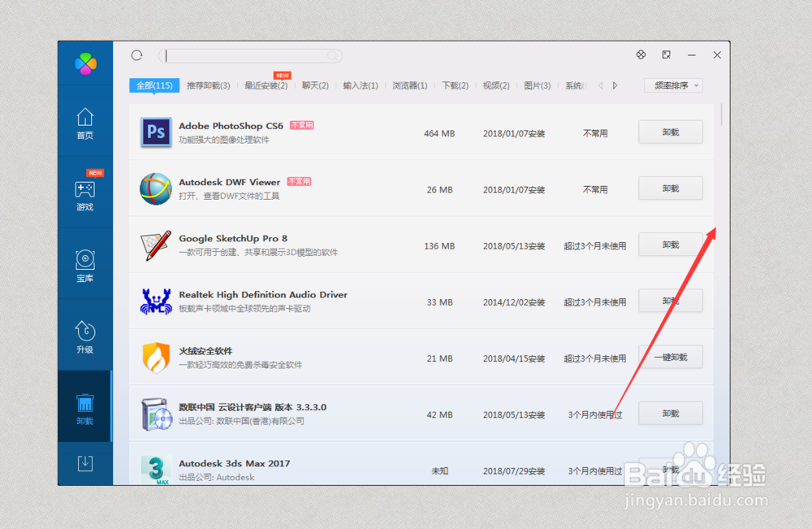
Task: Uninstall Adobe PhotoShop CS6 via 卸载 button
Action: [x=671, y=132]
